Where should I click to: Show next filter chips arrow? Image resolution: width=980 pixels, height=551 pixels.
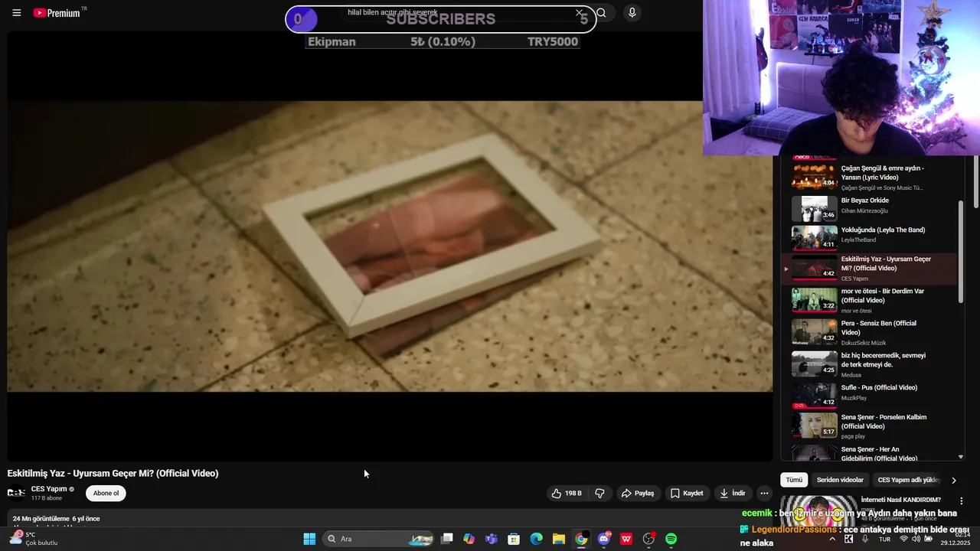pyautogui.click(x=953, y=481)
